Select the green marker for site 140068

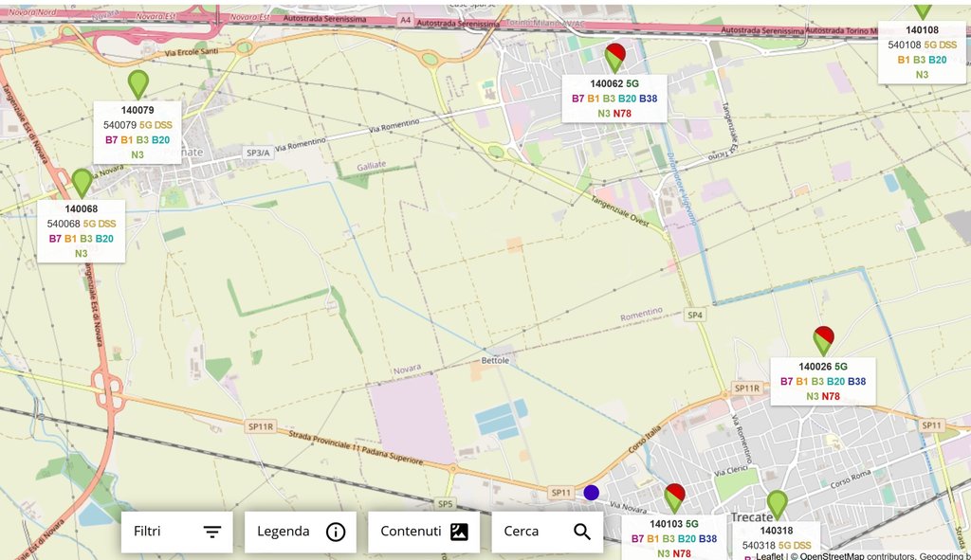[82, 183]
